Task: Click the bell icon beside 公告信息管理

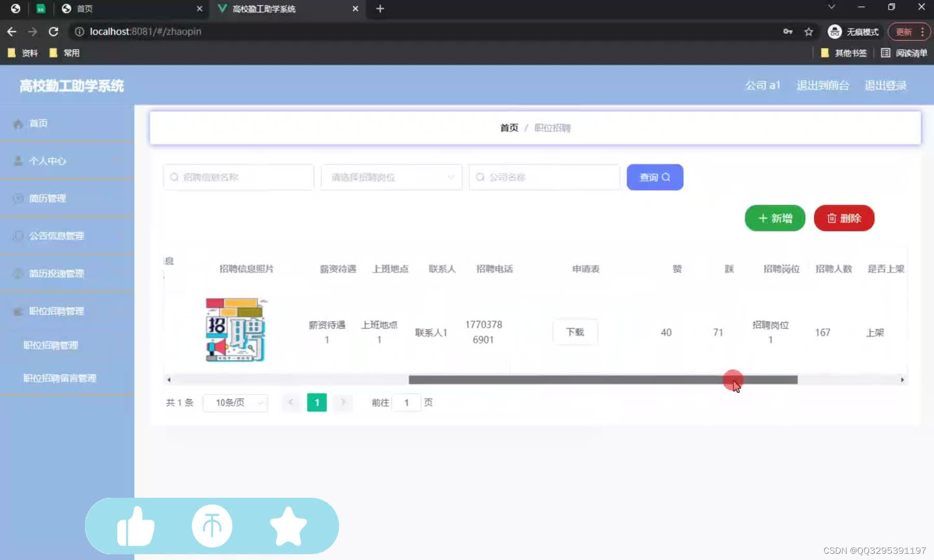Action: (17, 235)
